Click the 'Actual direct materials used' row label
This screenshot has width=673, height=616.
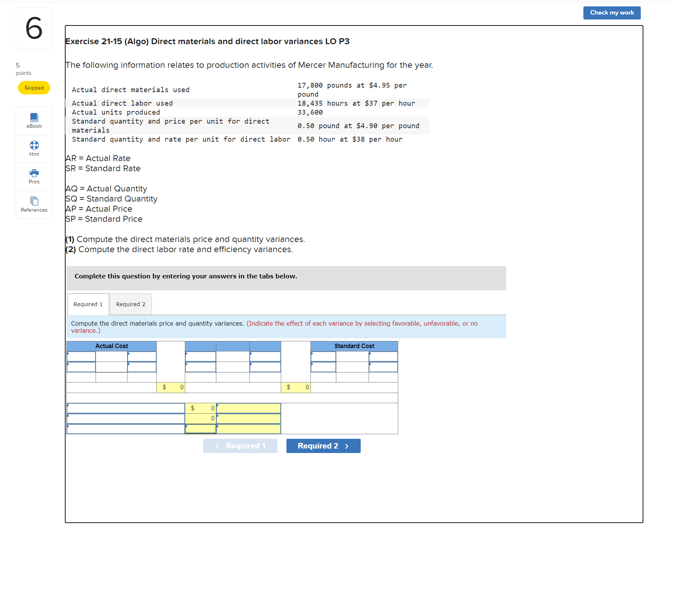(x=130, y=90)
